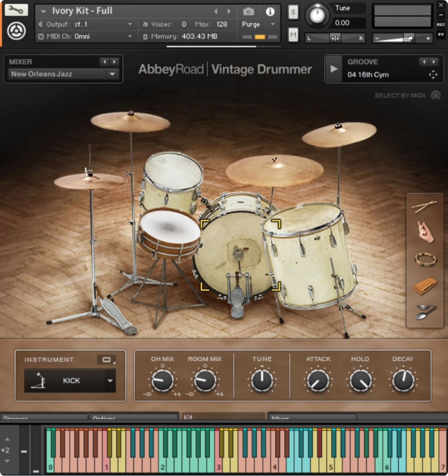This screenshot has height=476, width=448.
Task: Go to next instrument preset arrow
Action: 229,12
